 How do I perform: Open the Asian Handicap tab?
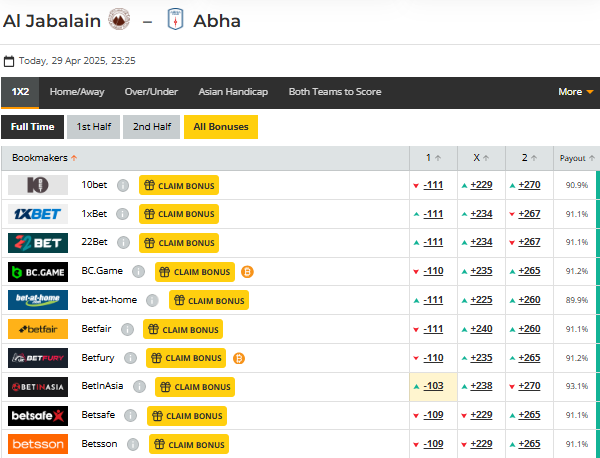click(x=233, y=92)
